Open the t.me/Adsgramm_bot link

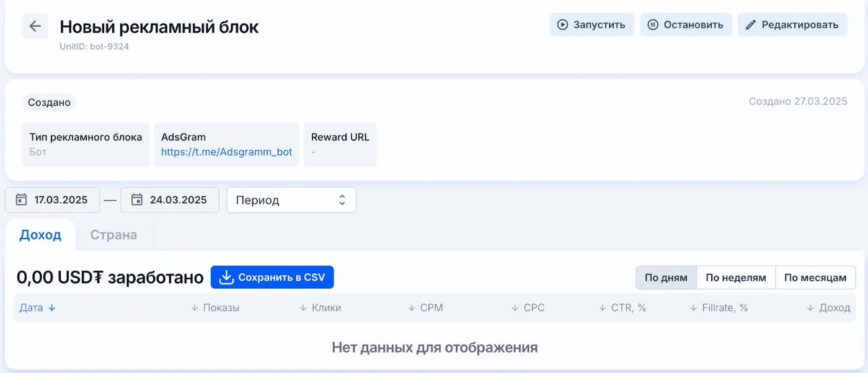(226, 152)
